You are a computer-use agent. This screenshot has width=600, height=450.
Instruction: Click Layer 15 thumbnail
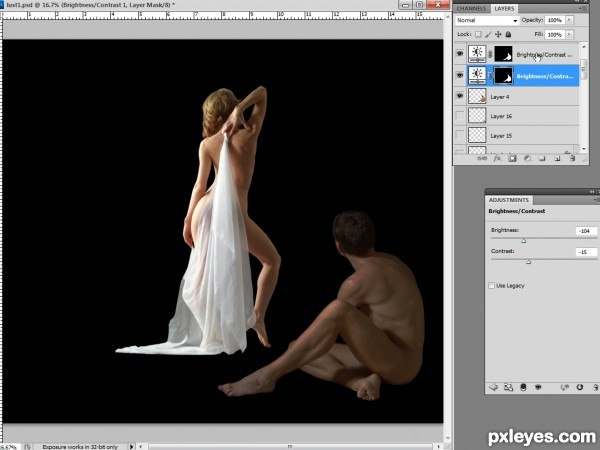(477, 135)
